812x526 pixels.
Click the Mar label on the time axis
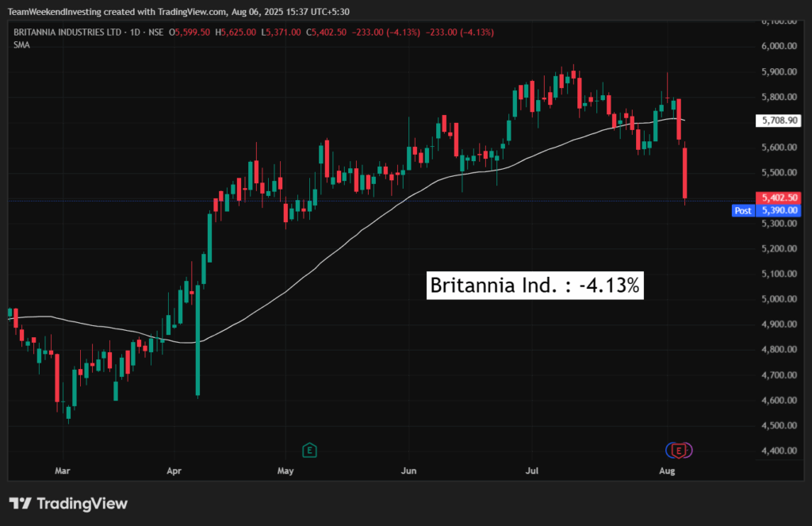click(x=63, y=470)
